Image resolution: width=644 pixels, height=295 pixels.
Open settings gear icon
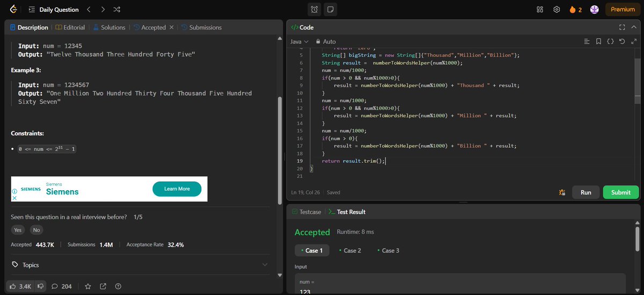coord(557,9)
